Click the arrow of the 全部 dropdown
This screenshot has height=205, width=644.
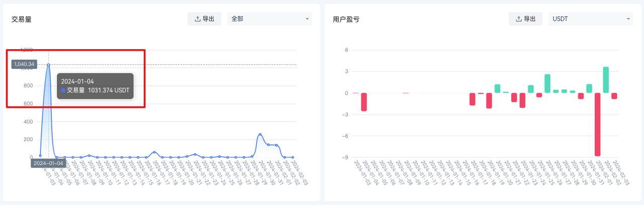(x=307, y=19)
